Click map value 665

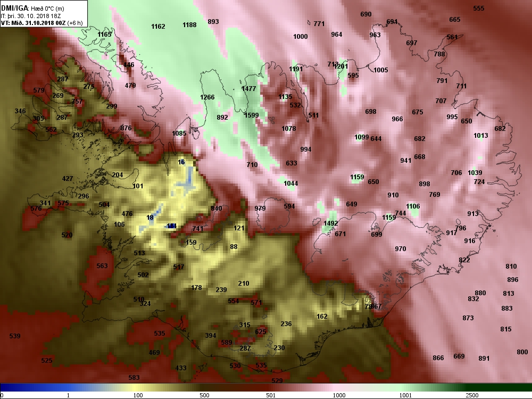coord(455,20)
